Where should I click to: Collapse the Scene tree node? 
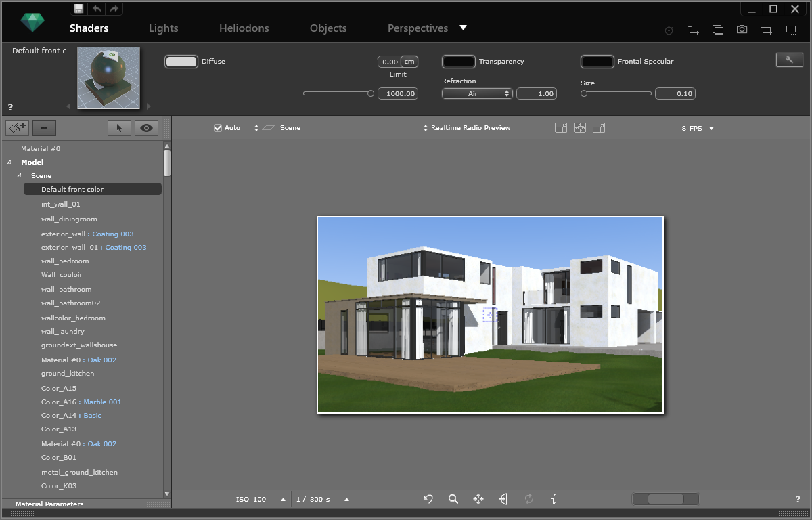click(x=19, y=175)
